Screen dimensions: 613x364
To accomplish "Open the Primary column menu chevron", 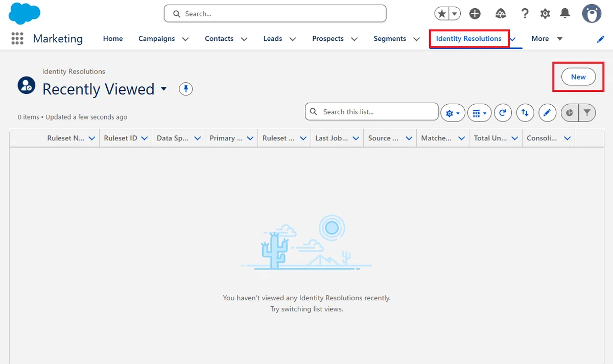I will [x=250, y=138].
